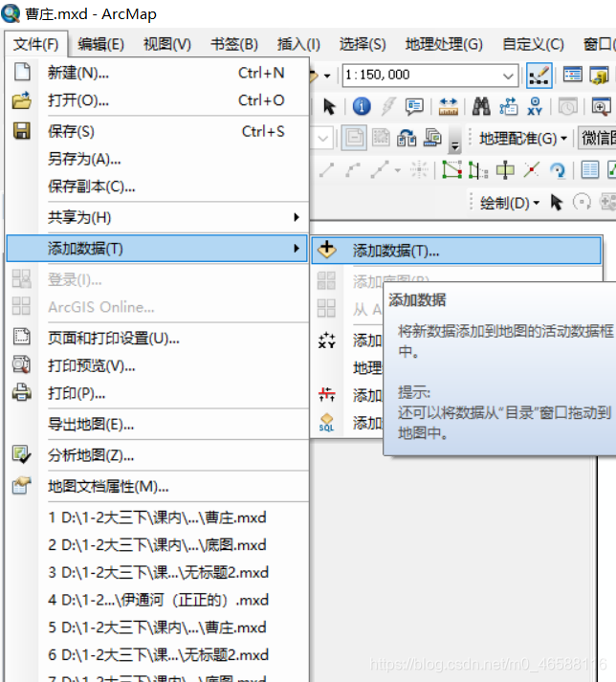The width and height of the screenshot is (616, 682).
Task: Open recent file 5 曹庄.mxd
Action: click(x=157, y=627)
